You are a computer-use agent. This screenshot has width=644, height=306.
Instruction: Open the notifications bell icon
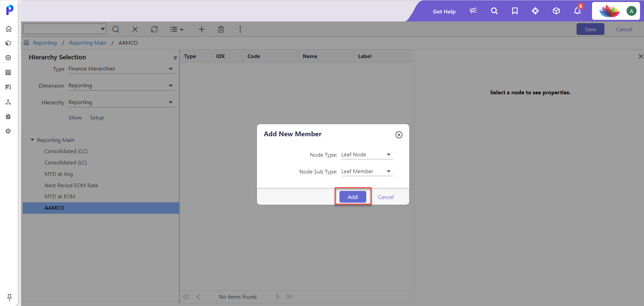click(x=577, y=11)
